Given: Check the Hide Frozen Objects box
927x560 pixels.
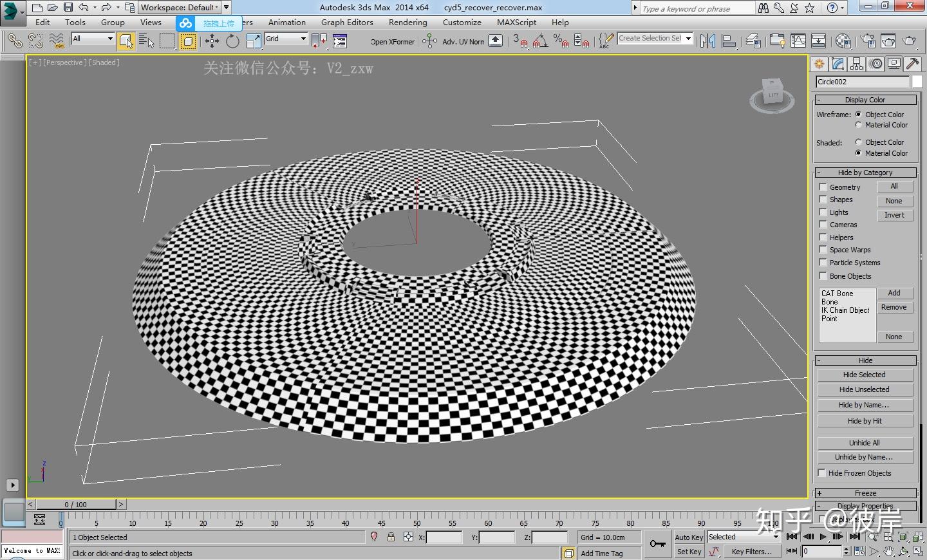Looking at the screenshot, I should pyautogui.click(x=822, y=473).
